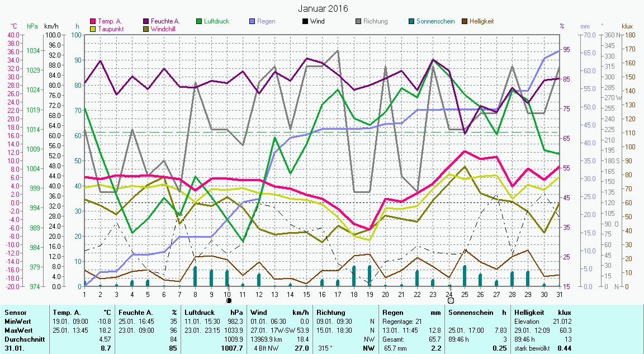The height and width of the screenshot is (354, 644).
Task: Click the Durchschnitt row label
Action: (21, 339)
